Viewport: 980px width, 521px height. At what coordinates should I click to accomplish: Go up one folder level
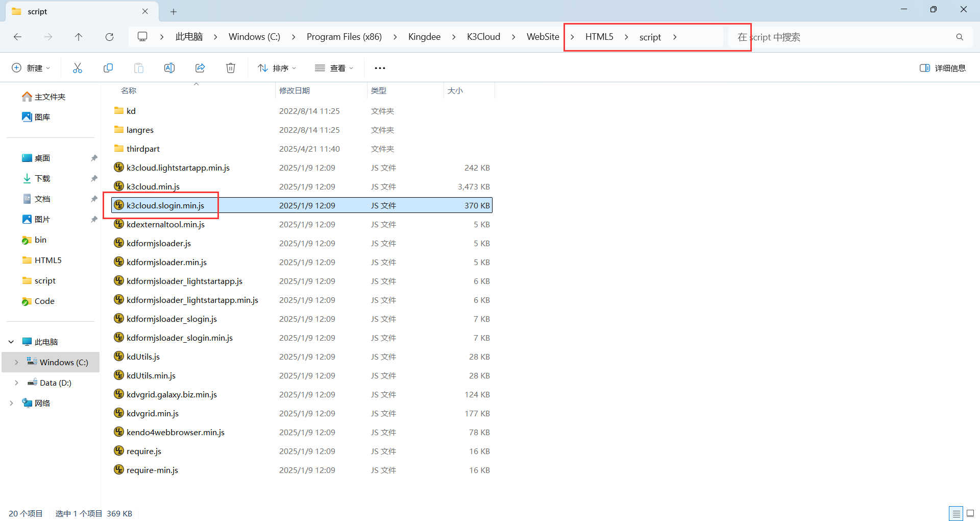tap(79, 37)
